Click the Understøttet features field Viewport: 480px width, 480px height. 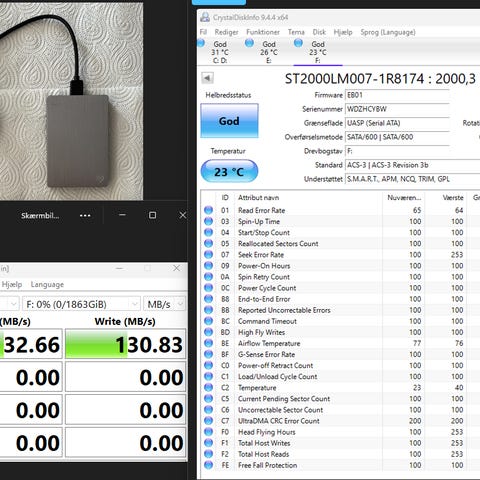pyautogui.click(x=412, y=179)
